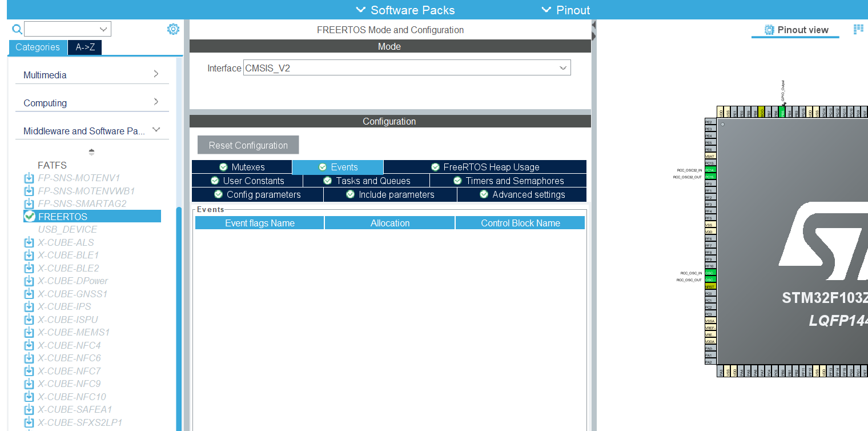Select USB_DEVICE in middleware list
Viewport: 868px width, 431px height.
pos(67,229)
